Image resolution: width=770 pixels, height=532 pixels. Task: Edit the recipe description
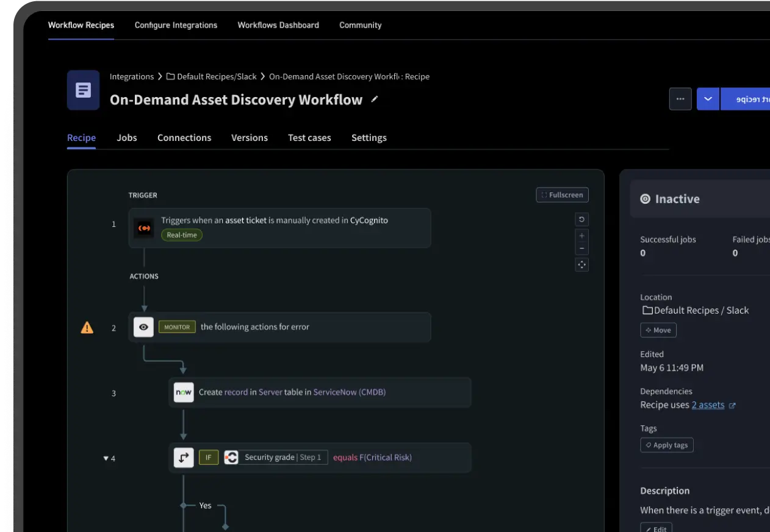[x=656, y=528]
